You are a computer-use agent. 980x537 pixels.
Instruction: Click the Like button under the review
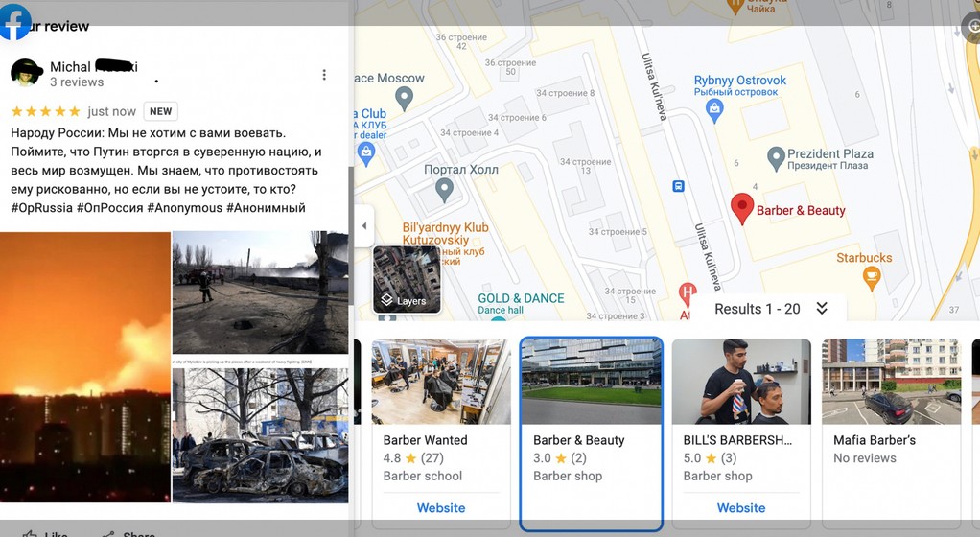tap(44, 532)
